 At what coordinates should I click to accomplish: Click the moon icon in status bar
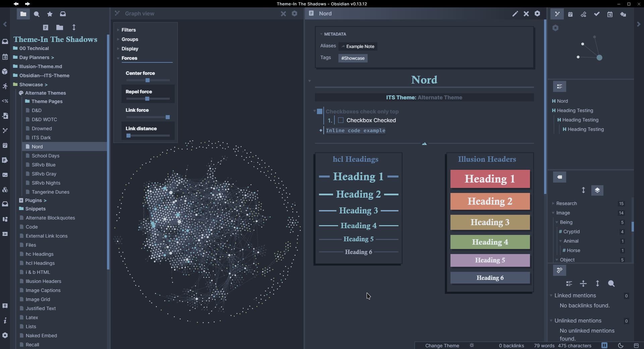pyautogui.click(x=621, y=345)
